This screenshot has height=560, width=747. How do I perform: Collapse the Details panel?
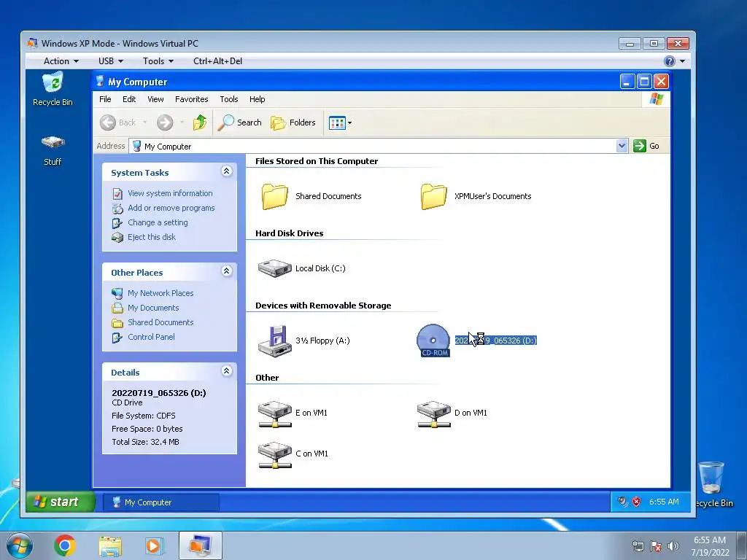pos(227,371)
